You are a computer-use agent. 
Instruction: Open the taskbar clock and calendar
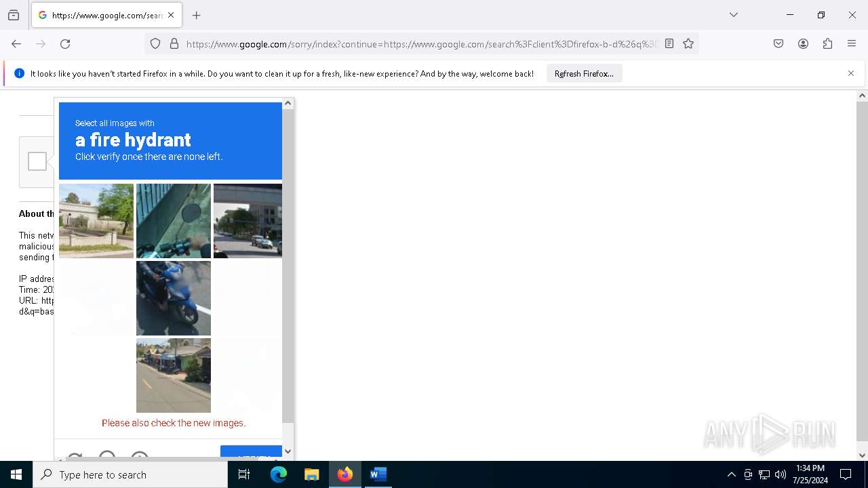810,474
